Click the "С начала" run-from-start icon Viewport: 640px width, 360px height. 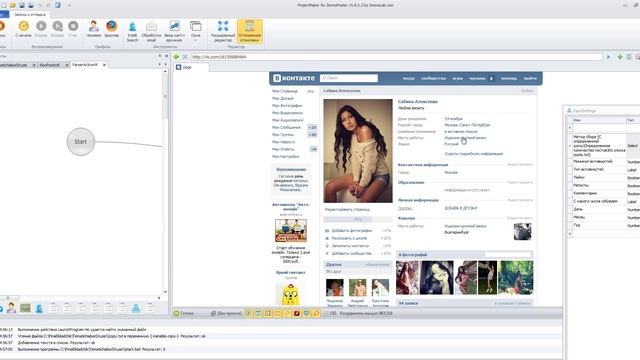(x=24, y=27)
